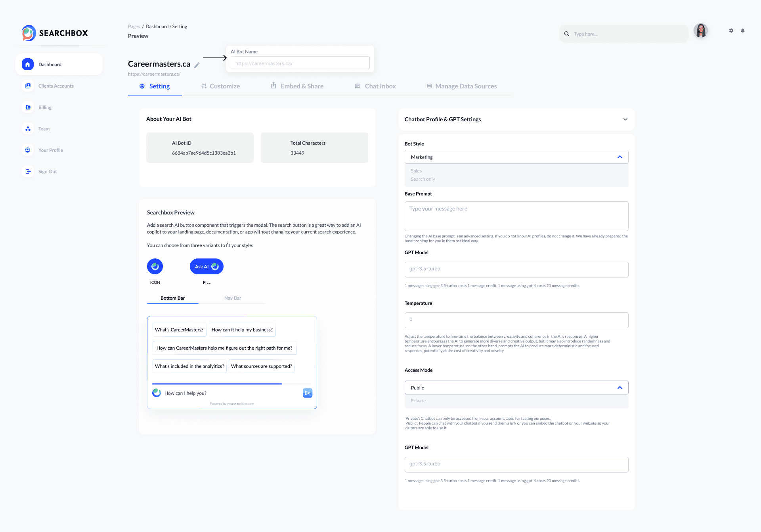Viewport: 761px width, 532px height.
Task: Click the Total Characters value 33449
Action: pyautogui.click(x=297, y=153)
